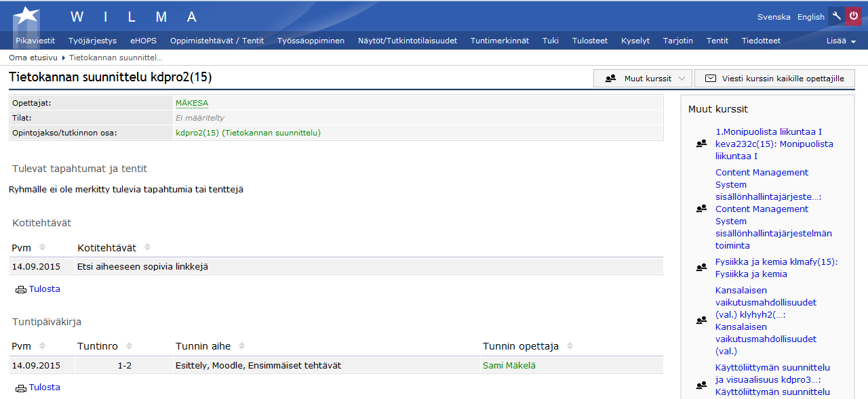Open teacher MÄKESA link
868x399 pixels.
[x=192, y=103]
